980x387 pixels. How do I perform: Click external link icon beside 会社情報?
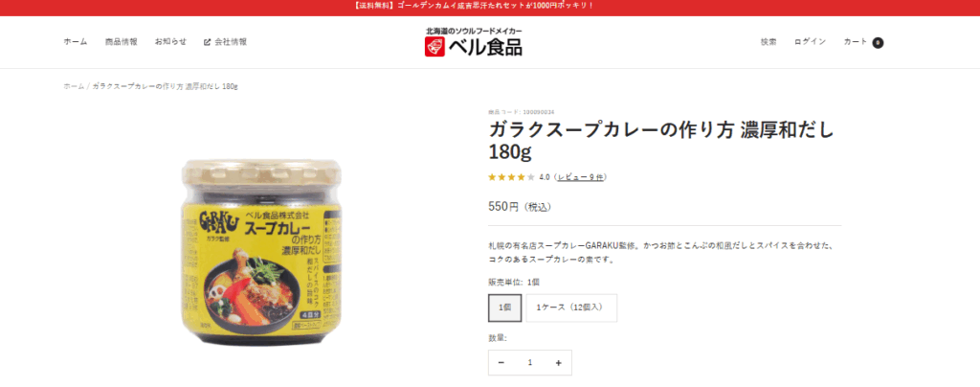coord(207,42)
